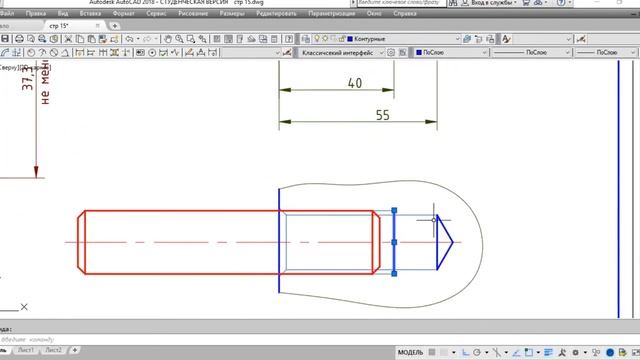
Task: Open the Редактировать menu
Action: pos(276,13)
